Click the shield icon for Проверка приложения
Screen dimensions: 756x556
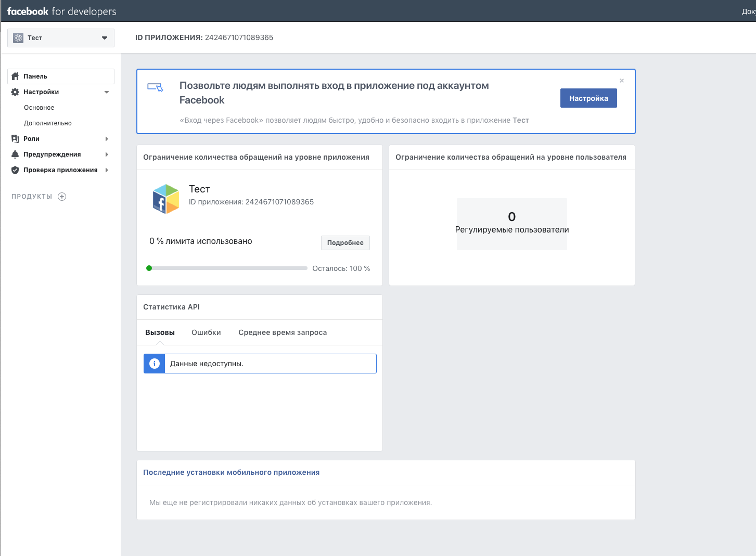(15, 170)
